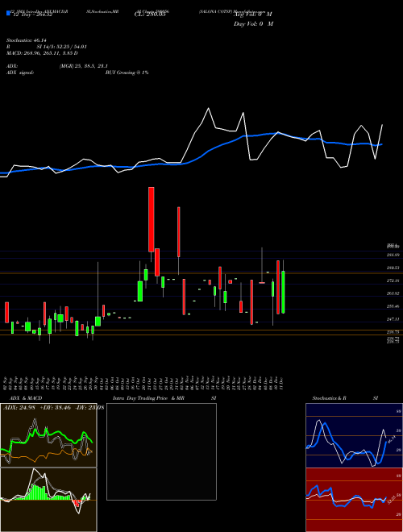Click the 'BUY Growing @ 1%' signal text
Image resolution: width=403 pixels, height=532 pixels.
coord(127,73)
